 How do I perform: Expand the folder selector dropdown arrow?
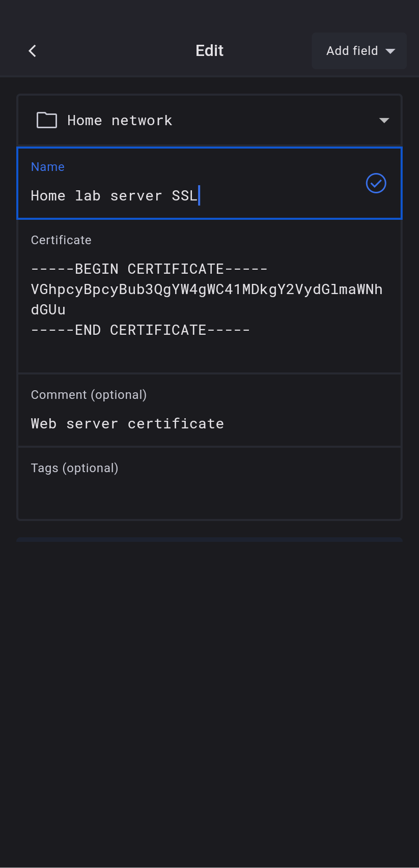(x=384, y=121)
